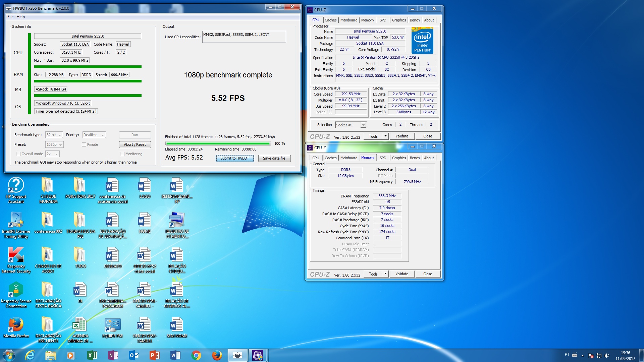Open conferencia de assistencia social document
Screen dimensions: 644x362
click(112, 190)
